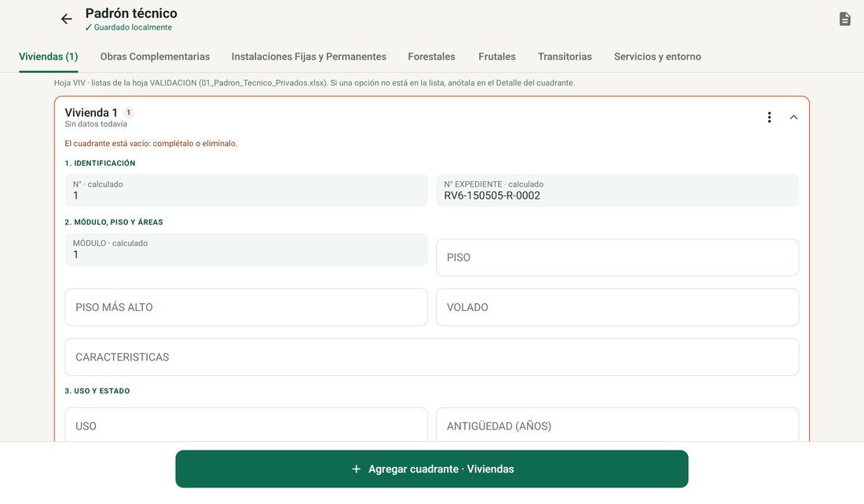
Task: Select the USO field
Action: pyautogui.click(x=247, y=425)
